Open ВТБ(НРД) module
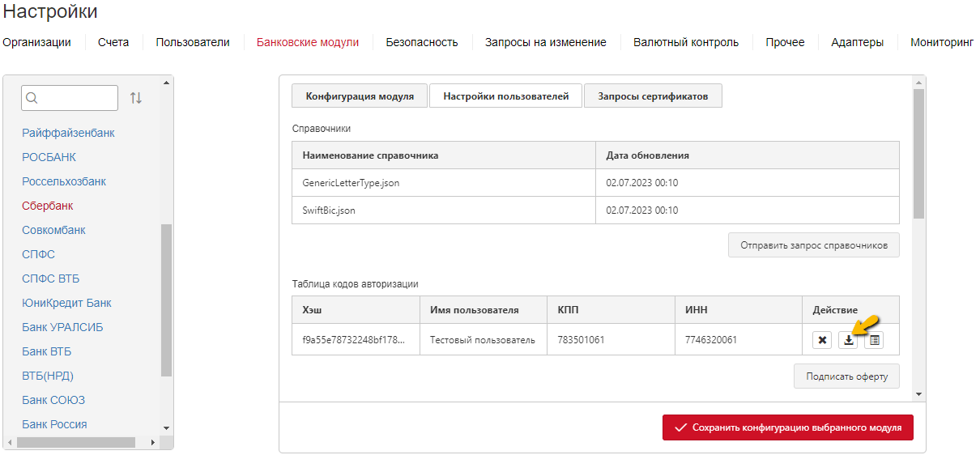The image size is (980, 455). [x=48, y=376]
